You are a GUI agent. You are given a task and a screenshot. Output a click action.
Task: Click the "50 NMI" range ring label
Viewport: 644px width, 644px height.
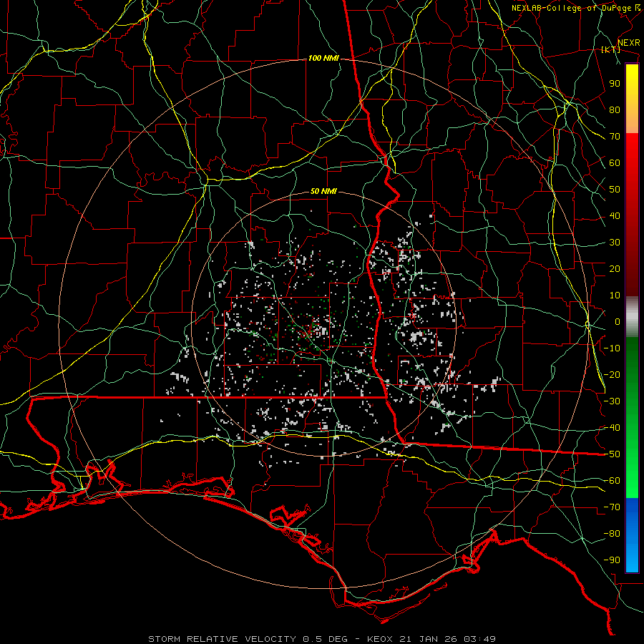click(323, 191)
